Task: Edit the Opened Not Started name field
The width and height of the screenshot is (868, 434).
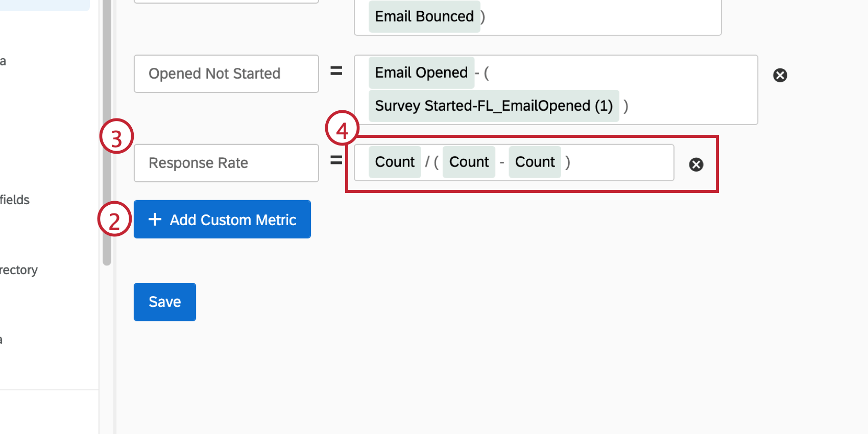Action: coord(226,74)
